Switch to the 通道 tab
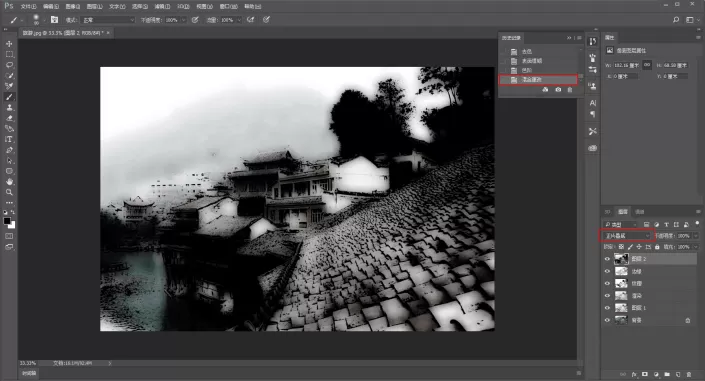The height and width of the screenshot is (381, 705). [x=639, y=211]
